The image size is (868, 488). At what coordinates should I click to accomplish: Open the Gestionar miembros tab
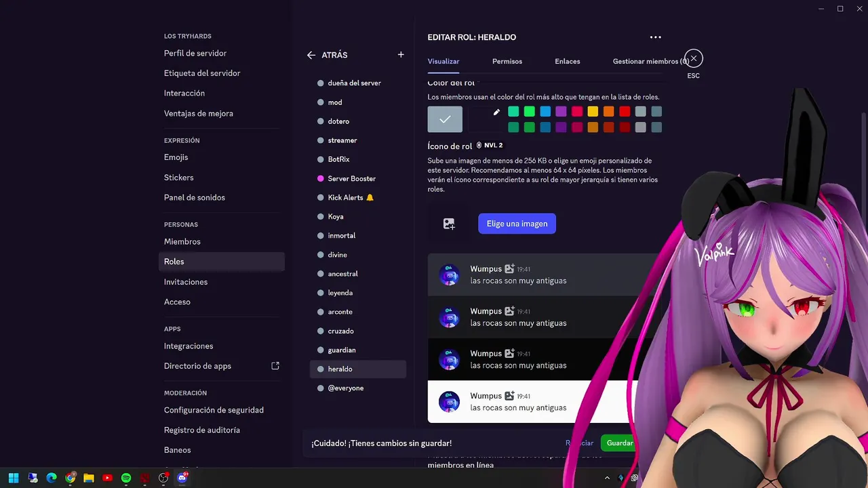[651, 61]
